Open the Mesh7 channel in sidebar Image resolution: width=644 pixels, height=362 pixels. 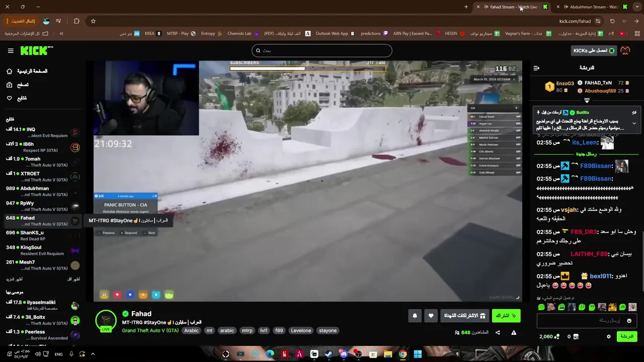43,265
